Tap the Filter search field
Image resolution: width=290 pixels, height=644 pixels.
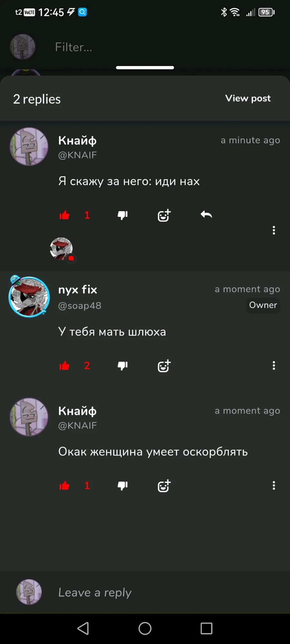pyautogui.click(x=161, y=47)
